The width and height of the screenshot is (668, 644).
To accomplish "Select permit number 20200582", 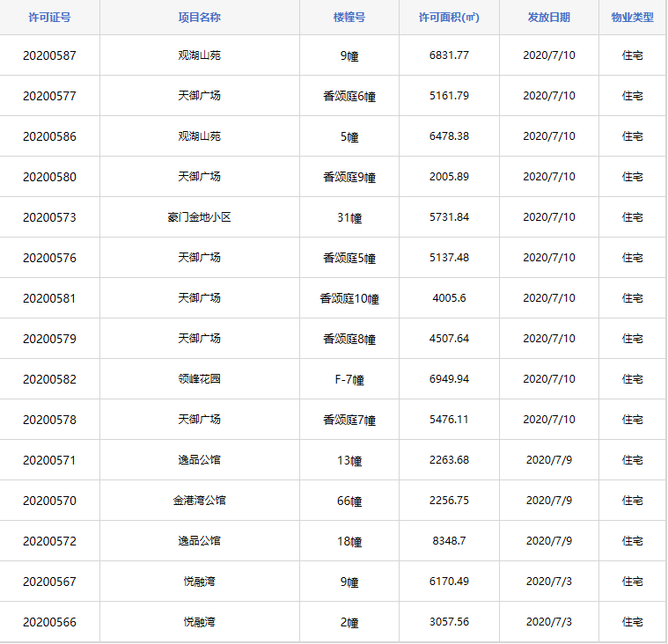I will click(x=49, y=379).
